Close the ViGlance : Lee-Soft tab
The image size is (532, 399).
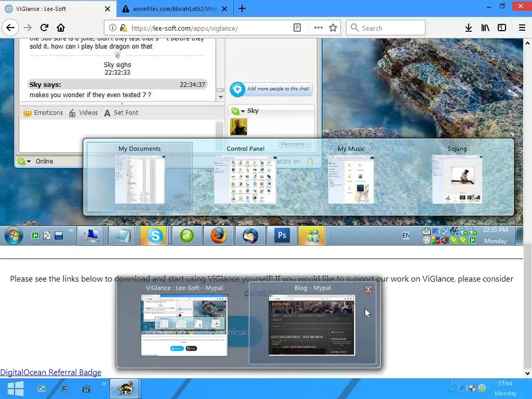pyautogui.click(x=108, y=9)
